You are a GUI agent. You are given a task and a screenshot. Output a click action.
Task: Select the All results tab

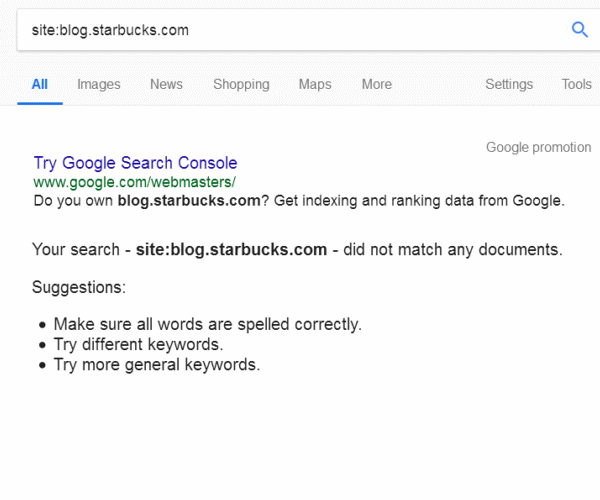click(39, 85)
